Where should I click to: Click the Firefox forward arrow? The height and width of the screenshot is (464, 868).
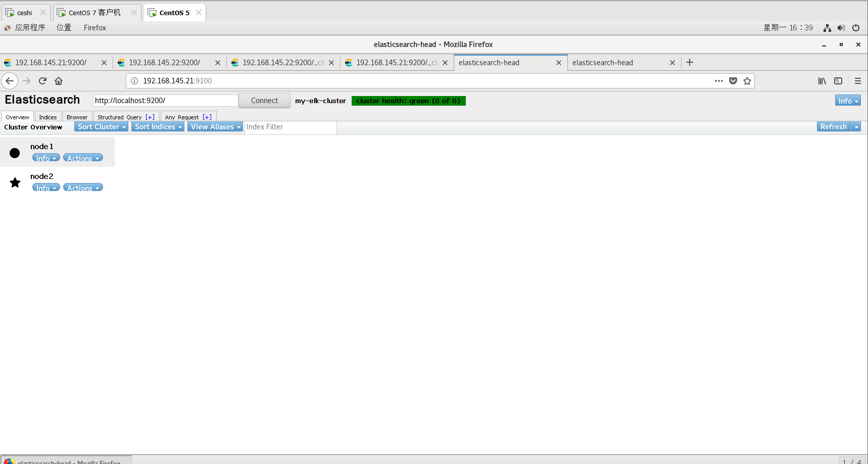pyautogui.click(x=26, y=81)
